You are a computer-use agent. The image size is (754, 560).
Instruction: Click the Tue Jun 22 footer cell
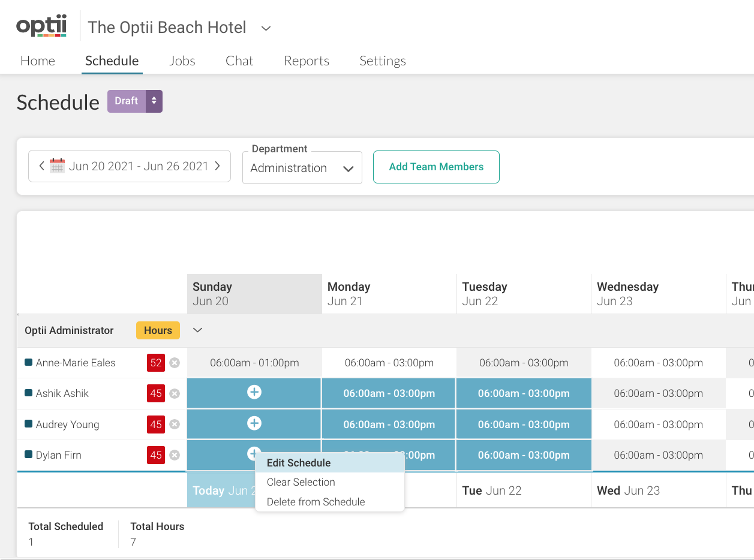(x=524, y=490)
